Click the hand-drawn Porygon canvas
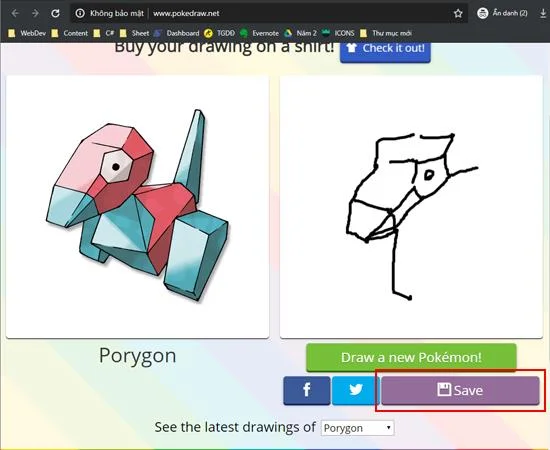Image resolution: width=550 pixels, height=450 pixels. [411, 207]
